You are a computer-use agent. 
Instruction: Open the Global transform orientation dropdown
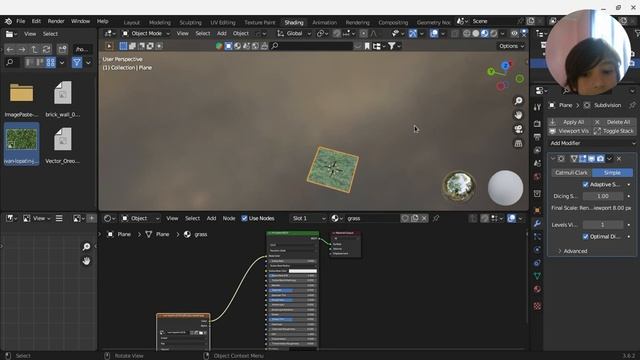294,33
